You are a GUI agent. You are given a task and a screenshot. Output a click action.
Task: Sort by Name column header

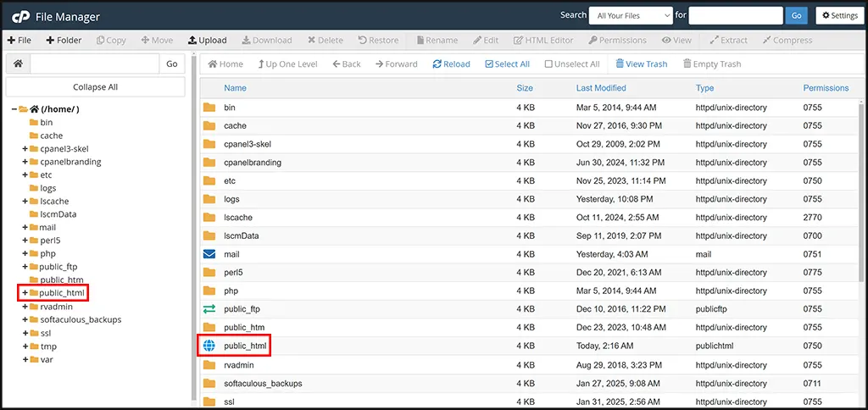[x=236, y=88]
